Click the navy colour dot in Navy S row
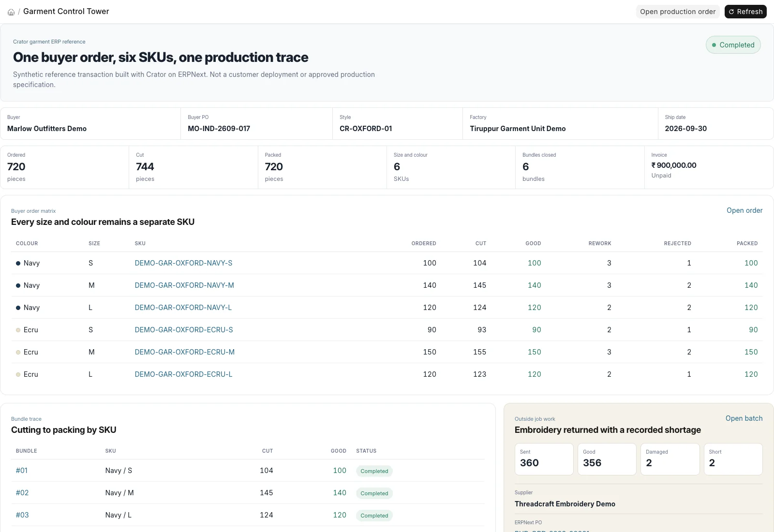 click(18, 263)
